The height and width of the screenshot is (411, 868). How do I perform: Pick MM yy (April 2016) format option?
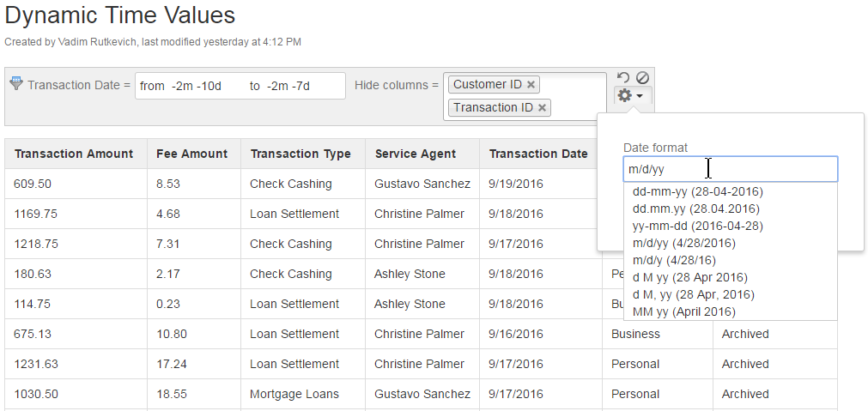[683, 311]
